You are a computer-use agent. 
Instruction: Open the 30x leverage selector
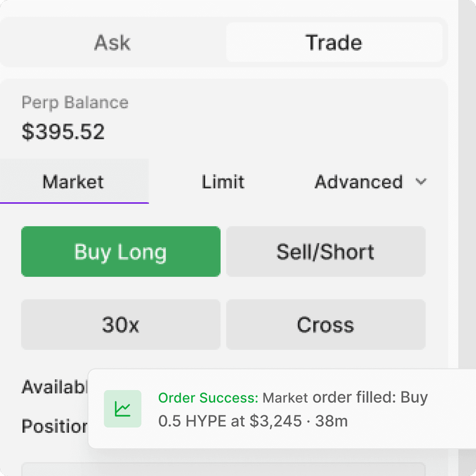point(120,325)
